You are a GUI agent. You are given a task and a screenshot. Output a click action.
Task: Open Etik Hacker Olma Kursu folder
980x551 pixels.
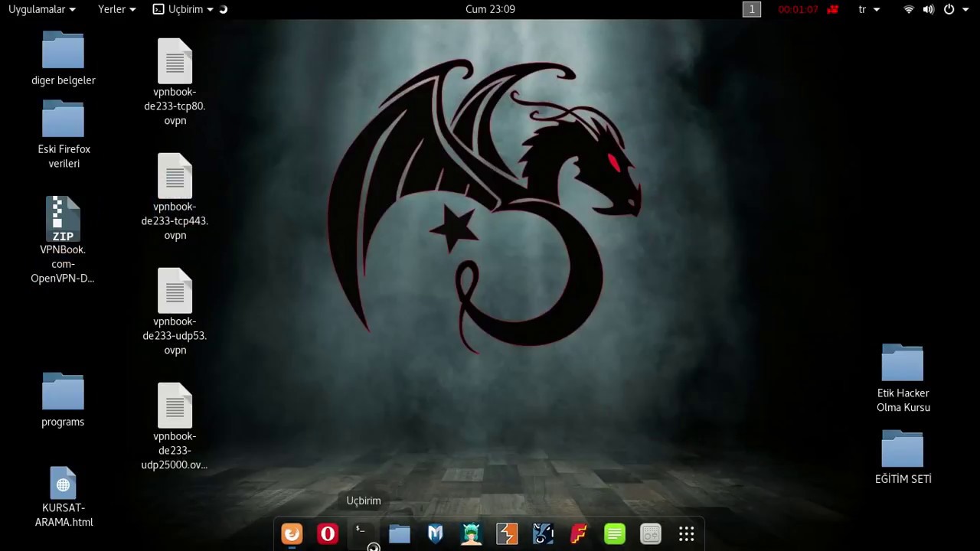point(903,378)
